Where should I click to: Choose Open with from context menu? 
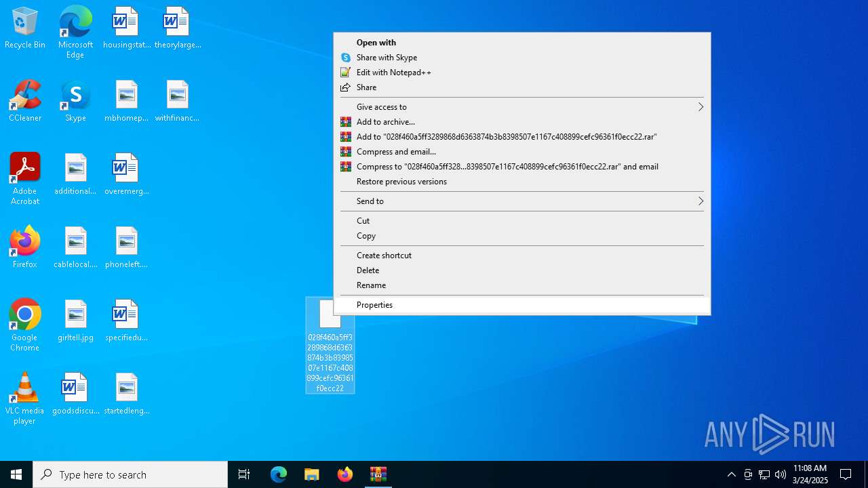[522, 43]
